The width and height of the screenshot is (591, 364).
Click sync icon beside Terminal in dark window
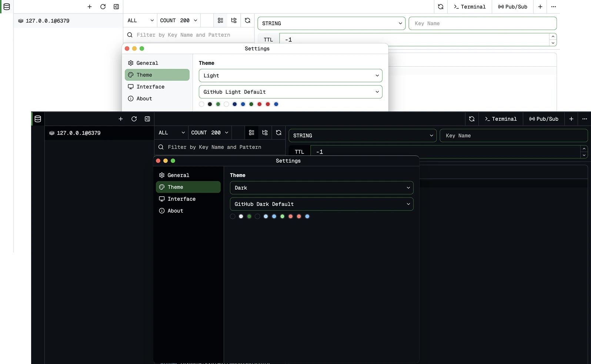pos(472,119)
